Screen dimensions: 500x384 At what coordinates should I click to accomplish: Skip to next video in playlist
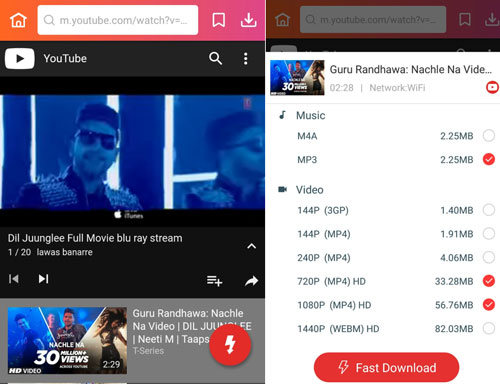coord(43,279)
